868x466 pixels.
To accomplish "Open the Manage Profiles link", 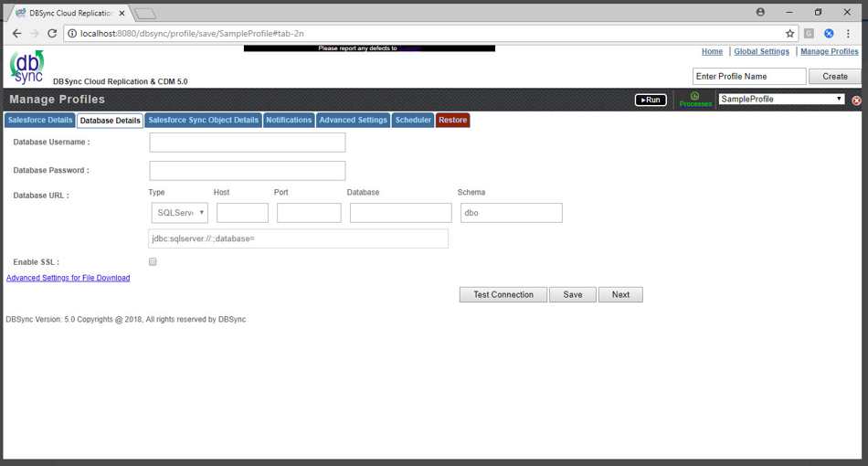I will 830,51.
